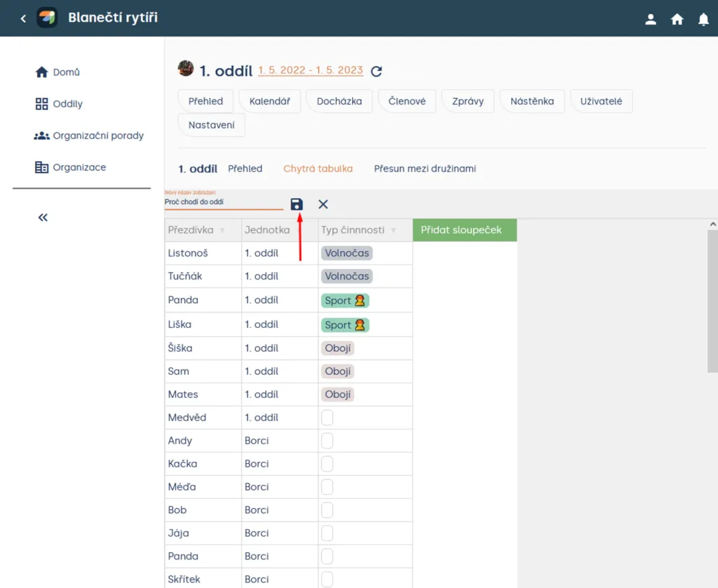Refresh data using the reload icon by the date range
The height and width of the screenshot is (588, 718).
click(377, 71)
